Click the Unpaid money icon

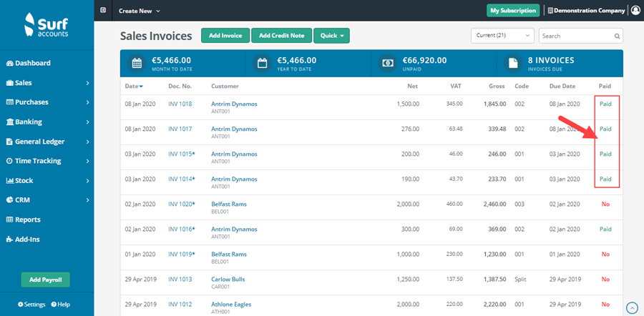388,64
